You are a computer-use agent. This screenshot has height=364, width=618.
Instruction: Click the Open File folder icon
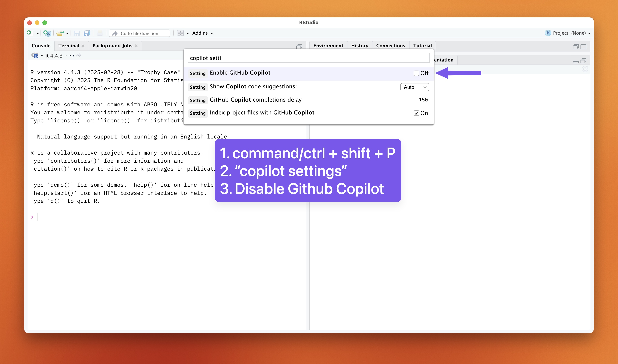tap(60, 33)
